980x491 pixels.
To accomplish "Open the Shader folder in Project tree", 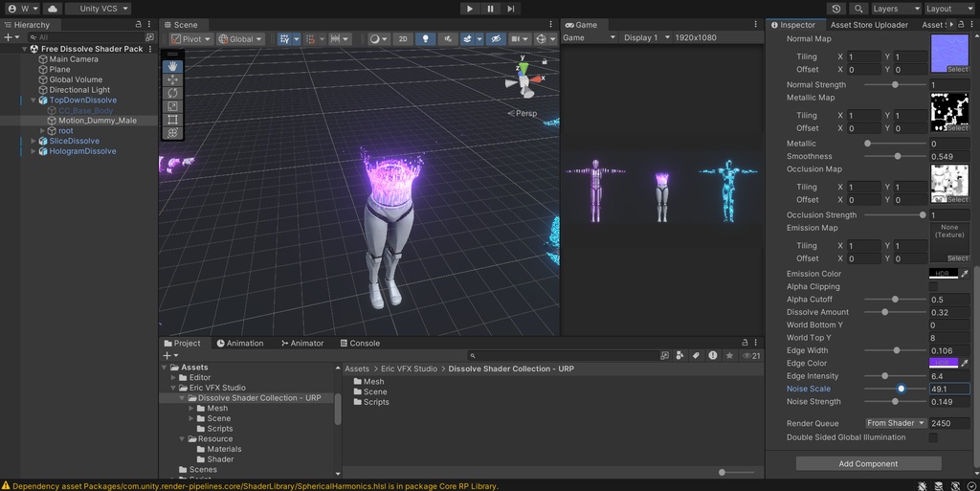I will (220, 459).
